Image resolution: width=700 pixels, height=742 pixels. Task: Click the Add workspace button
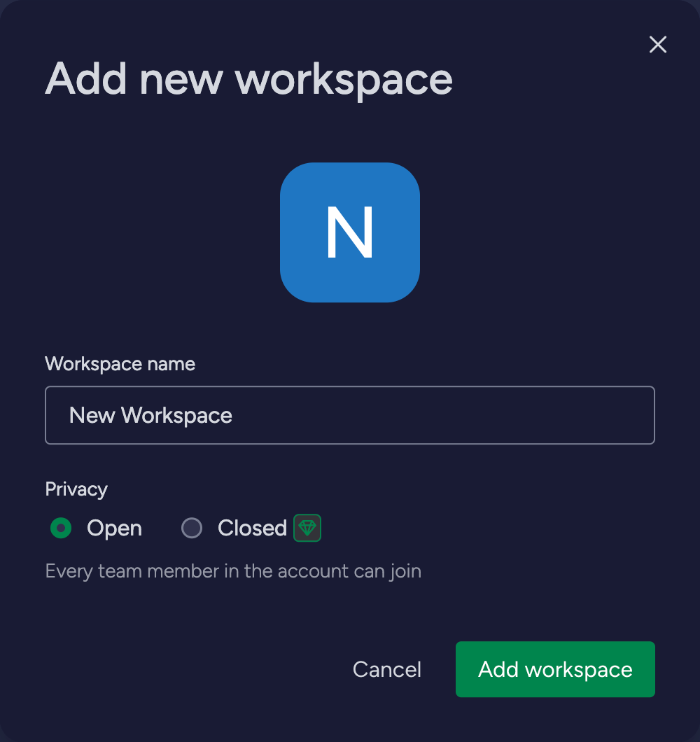point(555,669)
